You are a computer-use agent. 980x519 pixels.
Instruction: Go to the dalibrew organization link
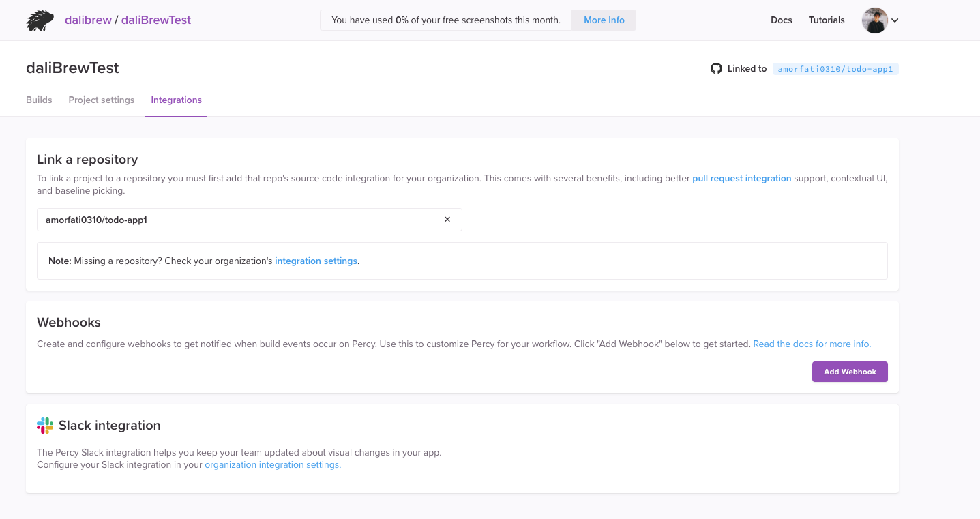88,20
